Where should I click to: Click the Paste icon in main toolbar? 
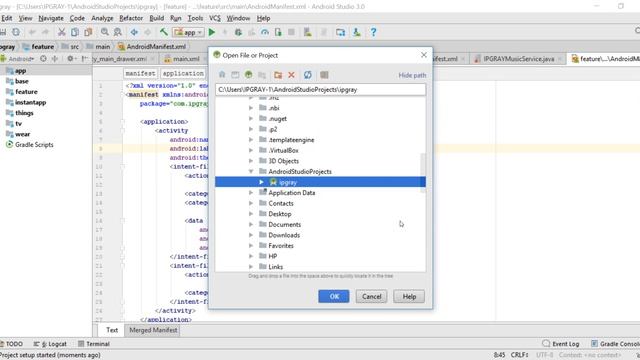coord(88,32)
